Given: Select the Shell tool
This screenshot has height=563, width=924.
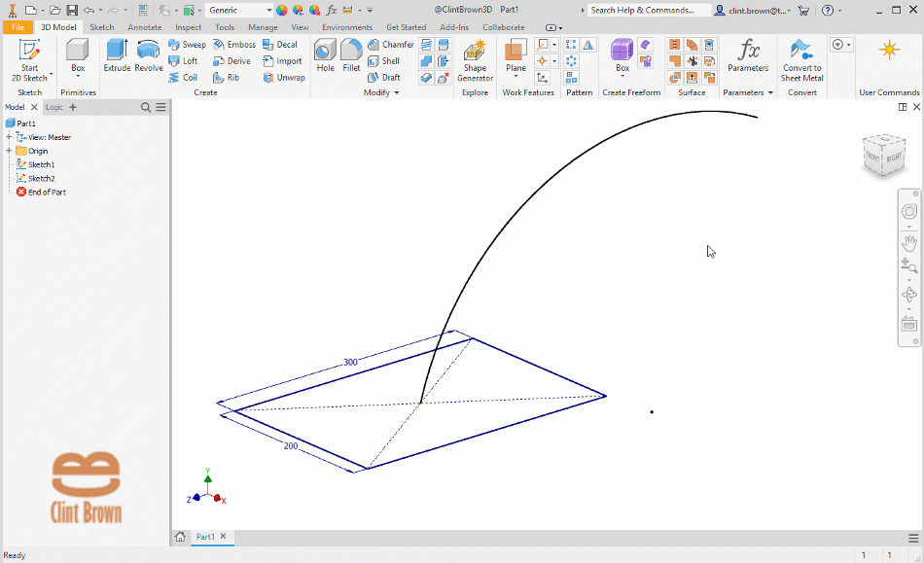Looking at the screenshot, I should 385,60.
